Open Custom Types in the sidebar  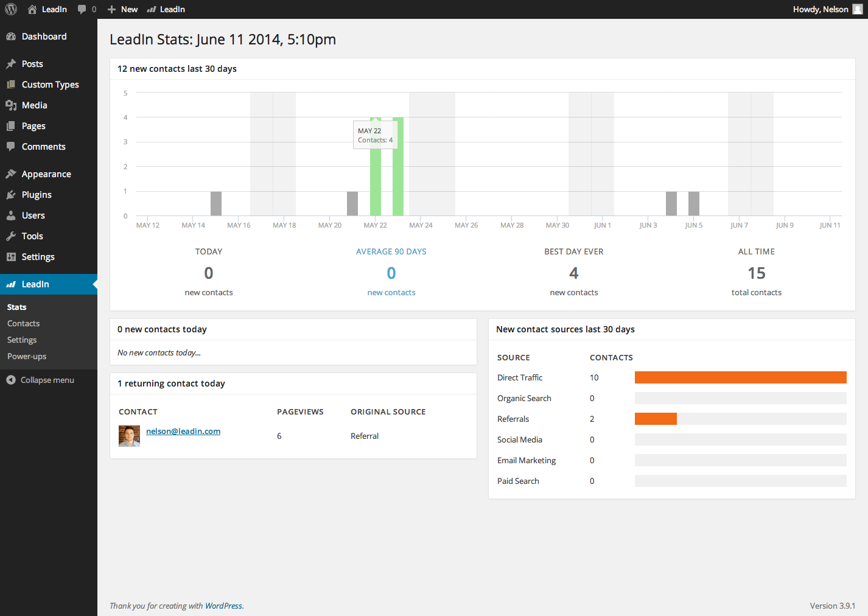50,85
